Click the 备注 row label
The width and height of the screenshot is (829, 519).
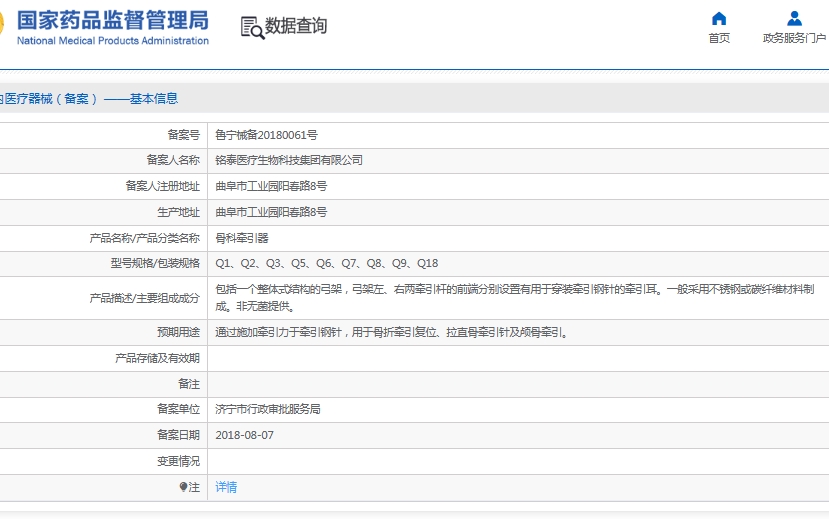coord(189,384)
